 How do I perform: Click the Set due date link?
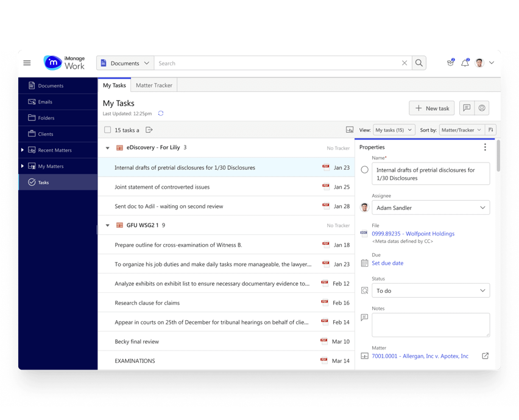387,263
